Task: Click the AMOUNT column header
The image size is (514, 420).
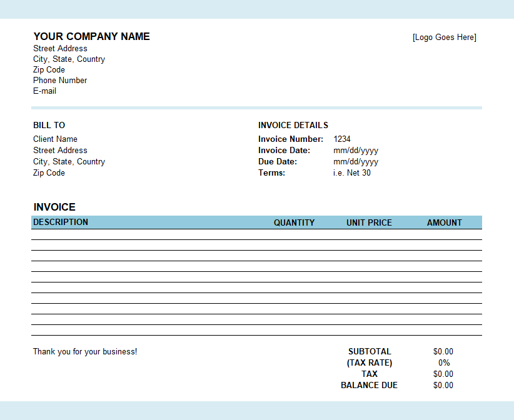Action: (x=444, y=222)
